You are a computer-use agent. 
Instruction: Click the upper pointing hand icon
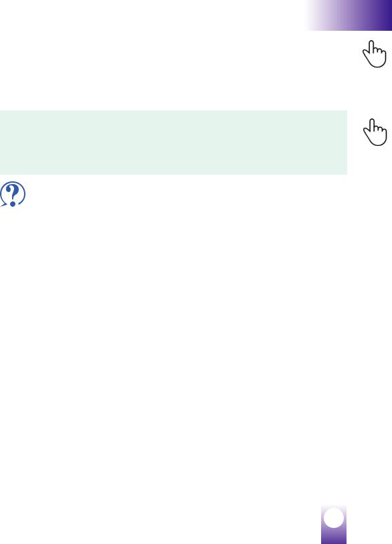pos(375,54)
